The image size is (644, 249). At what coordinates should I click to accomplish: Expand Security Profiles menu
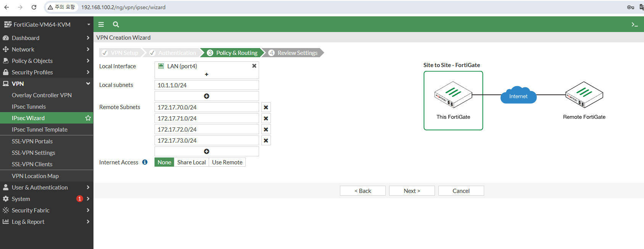click(47, 72)
